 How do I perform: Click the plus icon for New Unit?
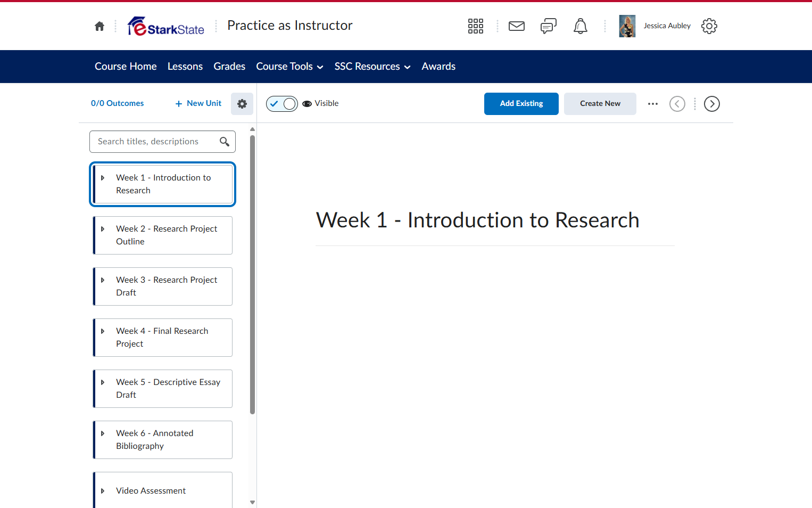coord(179,104)
